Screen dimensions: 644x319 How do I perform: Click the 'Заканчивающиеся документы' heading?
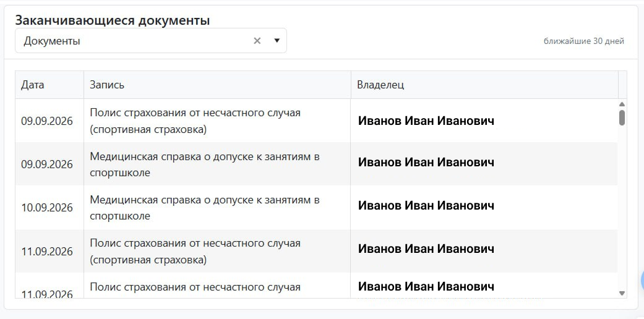[x=113, y=20]
